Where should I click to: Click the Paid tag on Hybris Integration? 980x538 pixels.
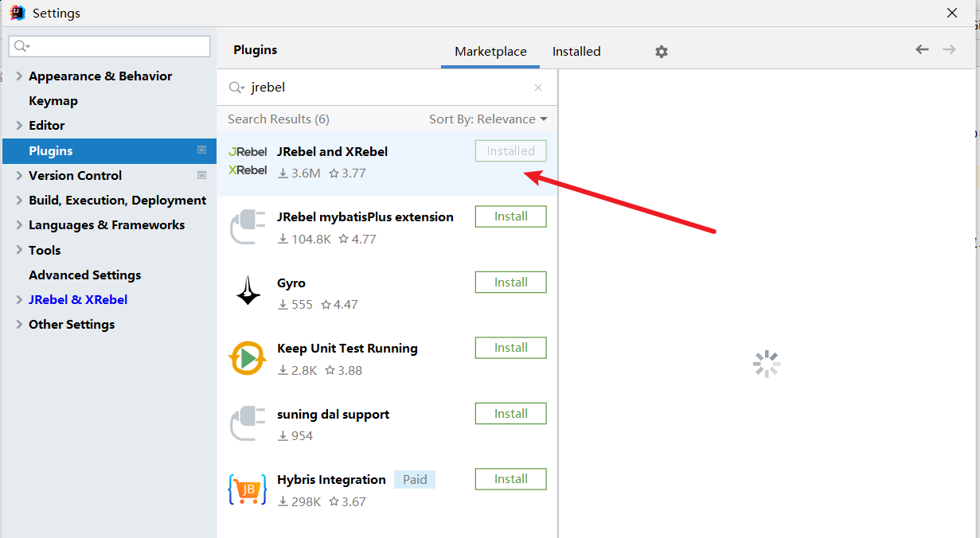[x=415, y=480]
